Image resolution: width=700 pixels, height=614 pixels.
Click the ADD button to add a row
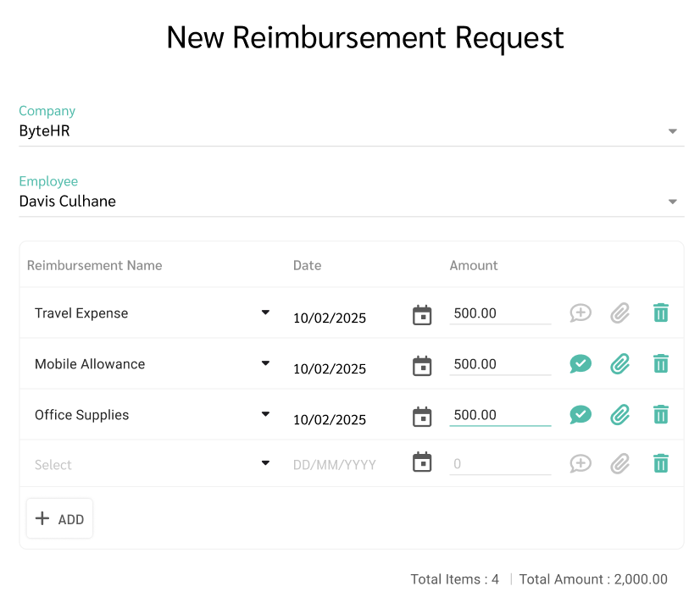(60, 518)
